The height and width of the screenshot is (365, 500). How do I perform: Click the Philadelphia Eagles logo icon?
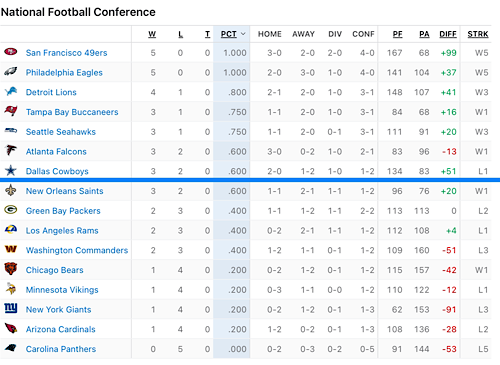click(x=11, y=71)
